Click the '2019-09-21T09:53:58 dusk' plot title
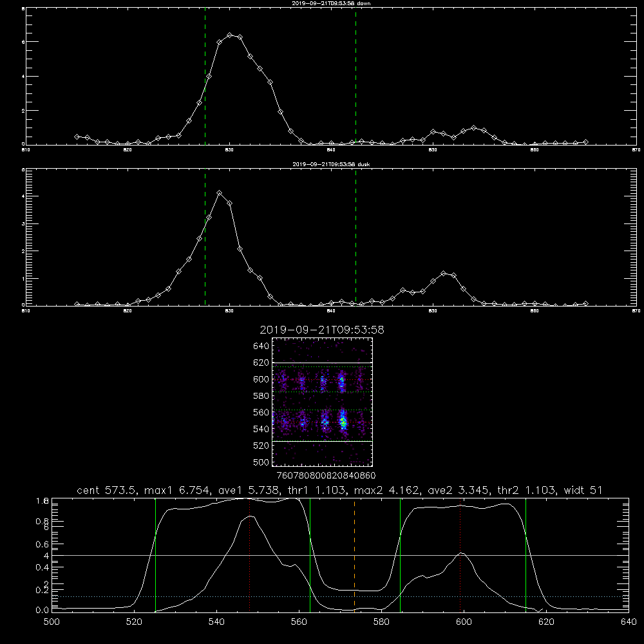This screenshot has width=644, height=644. tap(331, 164)
